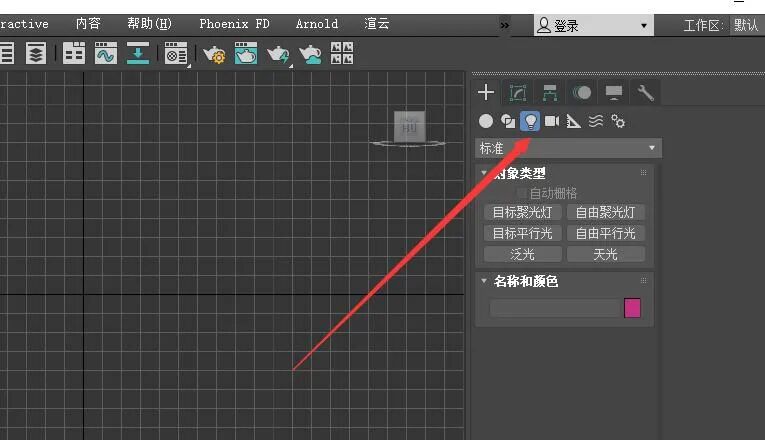Image resolution: width=765 pixels, height=440 pixels.
Task: Open the 帮助(H) menu
Action: [149, 23]
